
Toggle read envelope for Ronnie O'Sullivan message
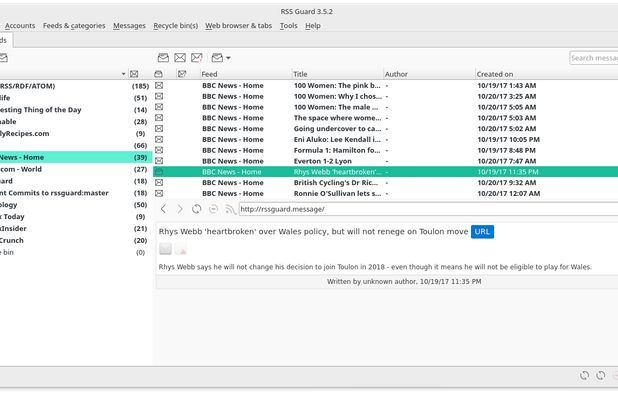[159, 193]
